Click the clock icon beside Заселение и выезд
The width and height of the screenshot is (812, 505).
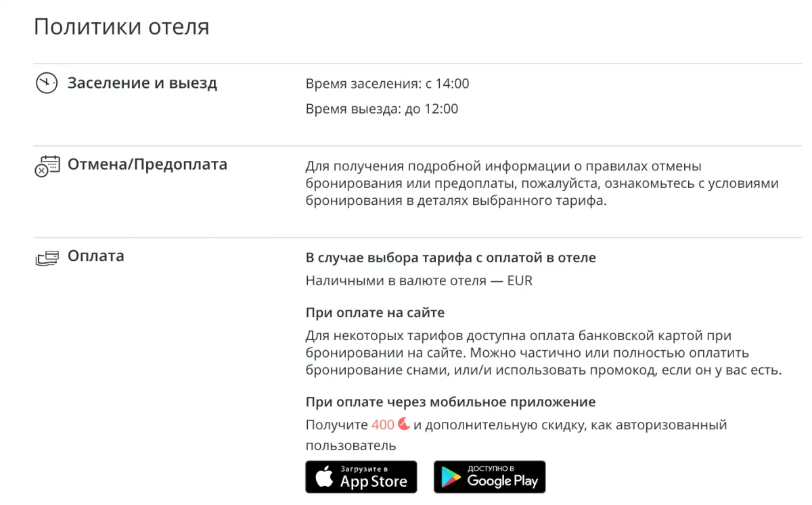pyautogui.click(x=47, y=83)
